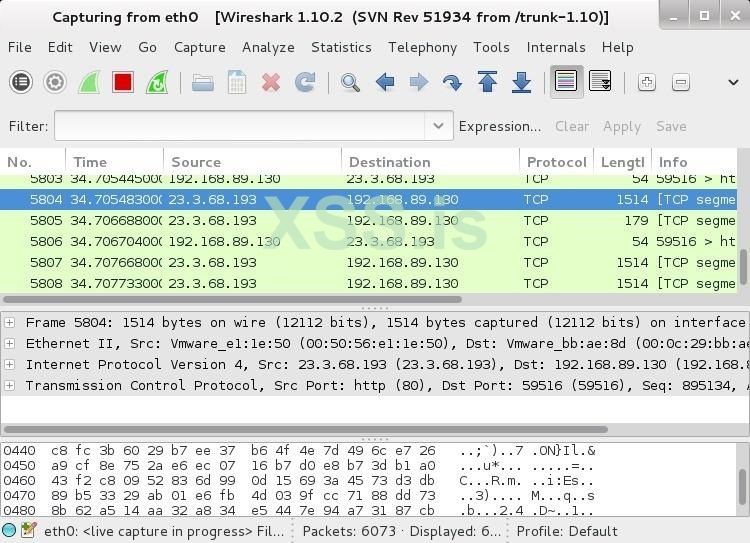
Task: Stop the running capture with the red square
Action: point(123,82)
